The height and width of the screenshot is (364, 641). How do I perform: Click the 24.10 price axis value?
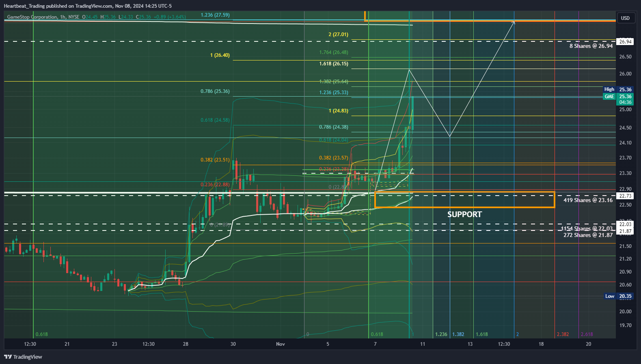click(x=625, y=143)
